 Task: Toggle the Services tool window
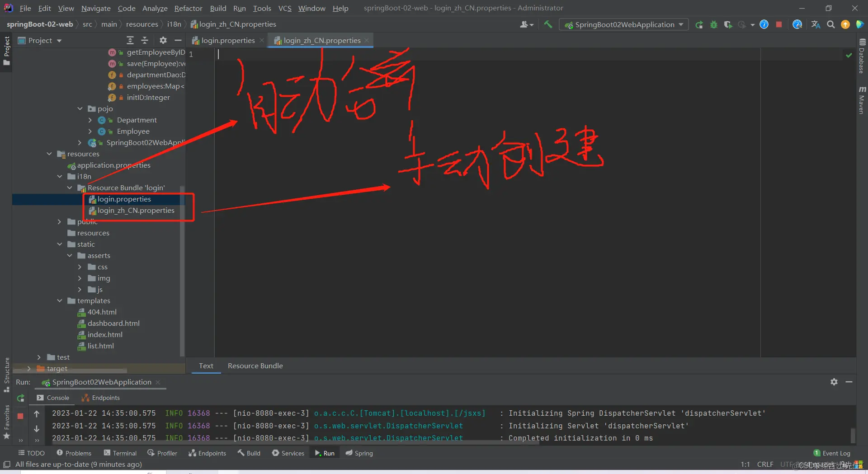[288, 453]
